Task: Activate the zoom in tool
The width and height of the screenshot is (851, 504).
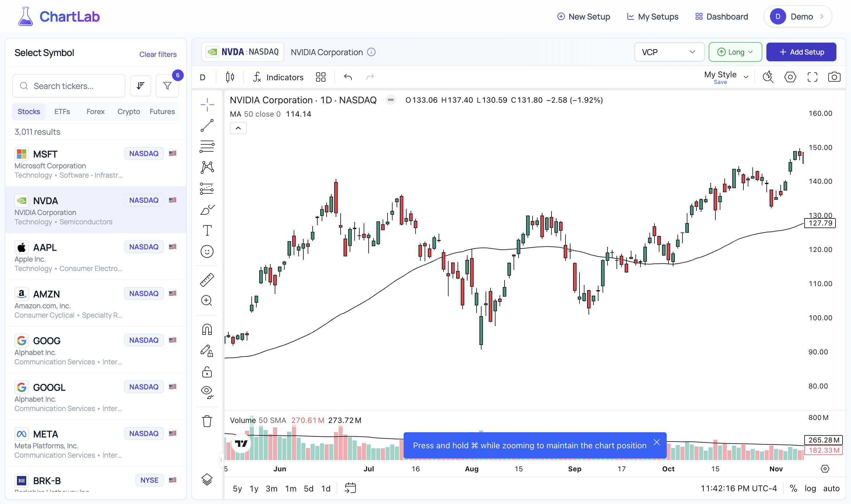Action: (x=207, y=301)
